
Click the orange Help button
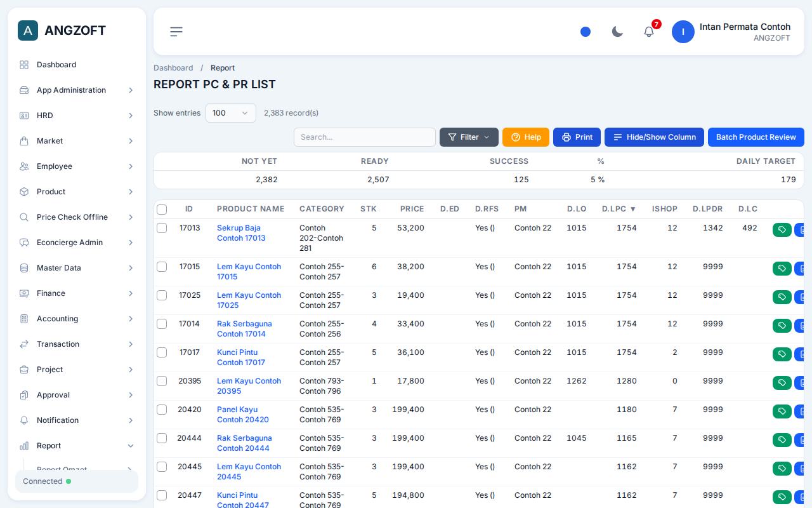pyautogui.click(x=526, y=137)
